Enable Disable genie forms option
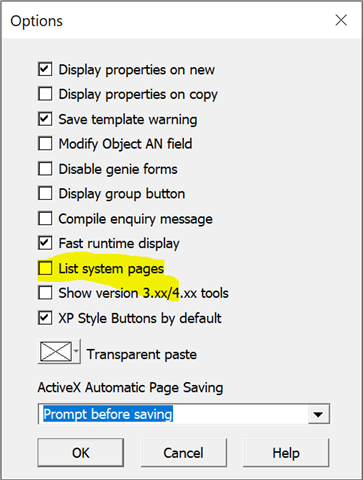 coord(45,169)
